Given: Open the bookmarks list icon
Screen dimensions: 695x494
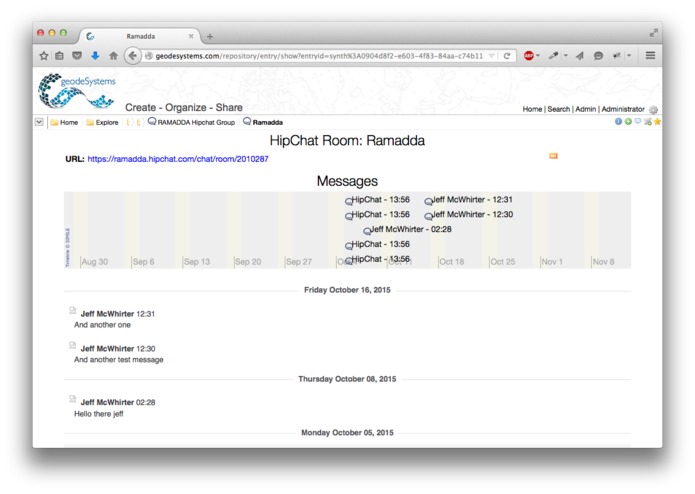Looking at the screenshot, I should tap(59, 56).
